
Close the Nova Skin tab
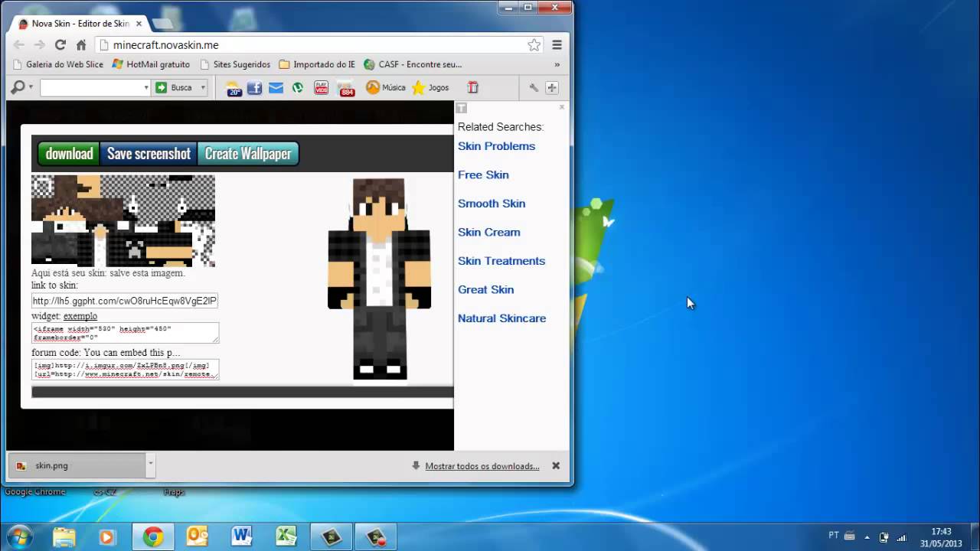pos(139,24)
